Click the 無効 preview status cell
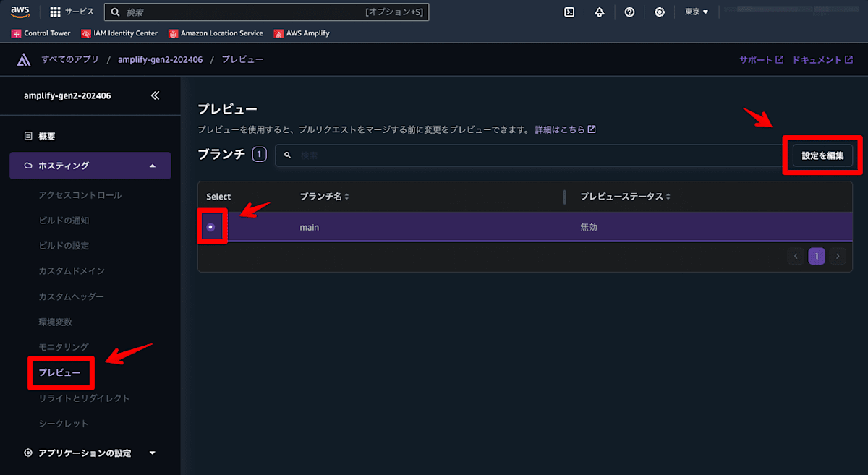The height and width of the screenshot is (475, 868). [589, 227]
